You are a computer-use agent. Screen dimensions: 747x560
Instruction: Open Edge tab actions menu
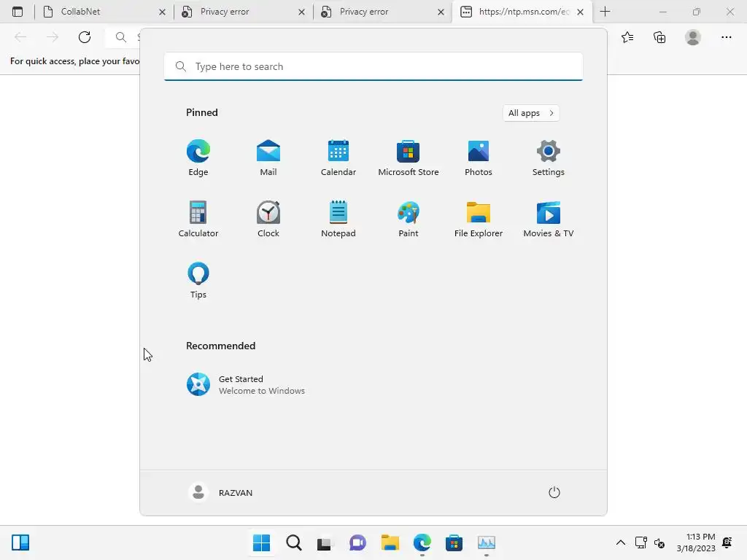[x=18, y=12]
